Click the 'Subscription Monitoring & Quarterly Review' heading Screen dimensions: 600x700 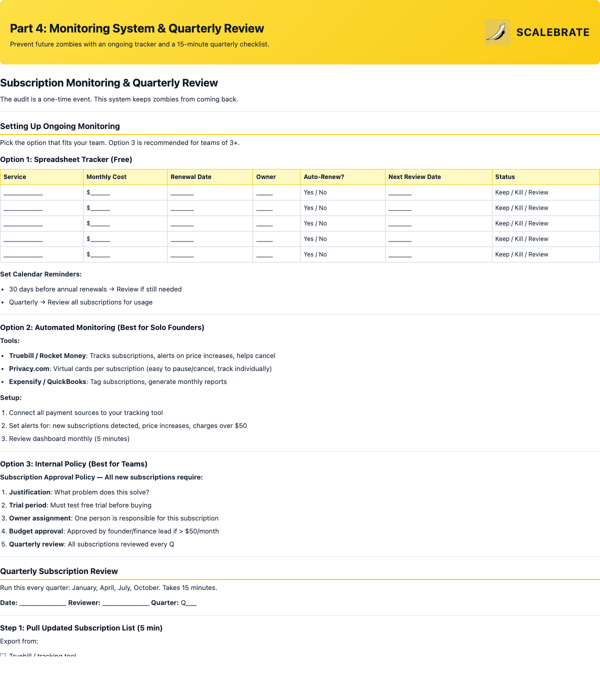pyautogui.click(x=109, y=83)
